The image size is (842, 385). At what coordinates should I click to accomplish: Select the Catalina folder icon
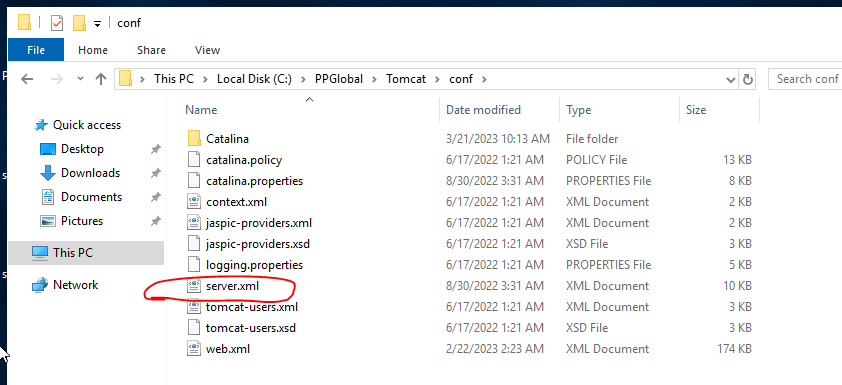(194, 139)
